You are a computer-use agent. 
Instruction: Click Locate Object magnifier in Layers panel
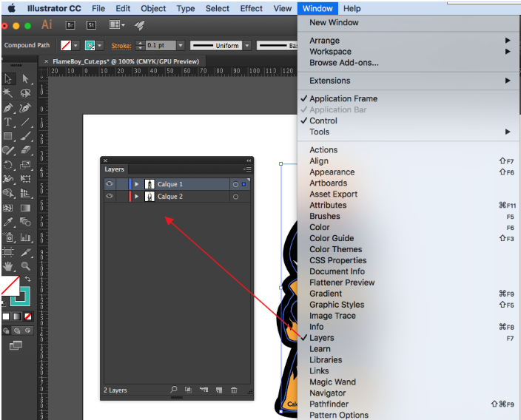pos(173,390)
